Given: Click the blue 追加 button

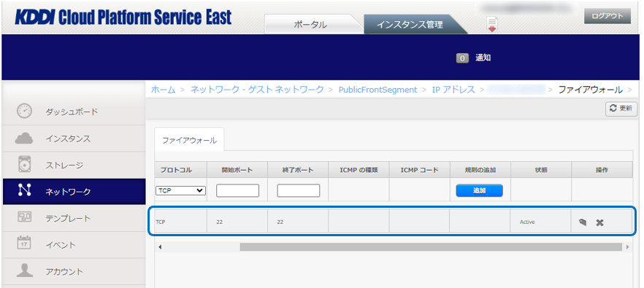Looking at the screenshot, I should 479,190.
